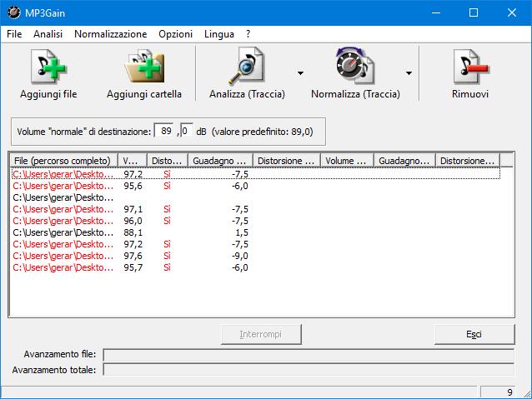Screen dimensions: 532x399
Task: Click the Rimuovi file icon
Action: coord(470,67)
